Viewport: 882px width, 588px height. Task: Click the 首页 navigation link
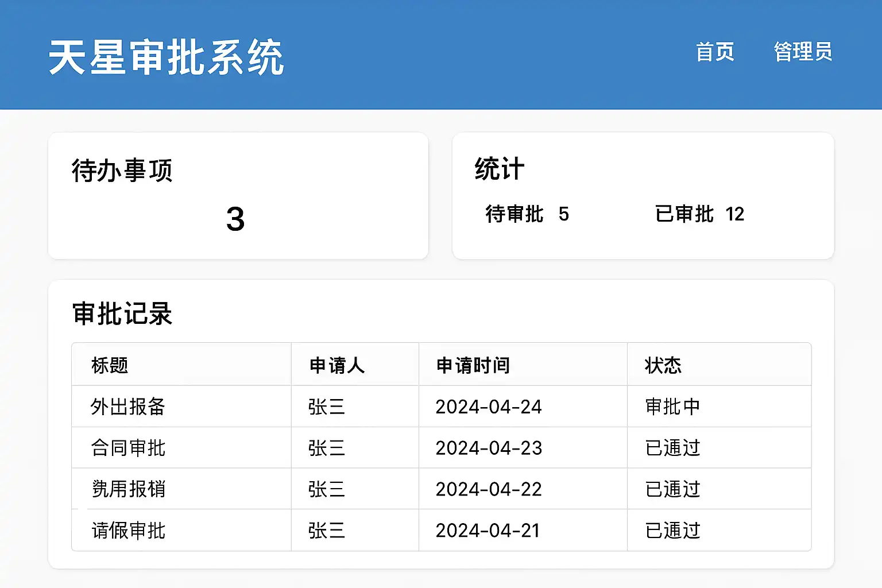(715, 52)
